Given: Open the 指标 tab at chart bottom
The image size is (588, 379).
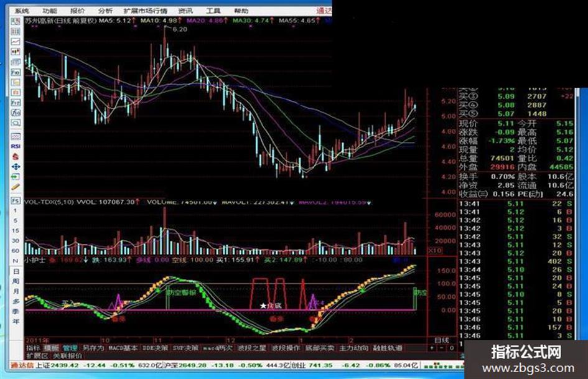Looking at the screenshot, I should (34, 349).
